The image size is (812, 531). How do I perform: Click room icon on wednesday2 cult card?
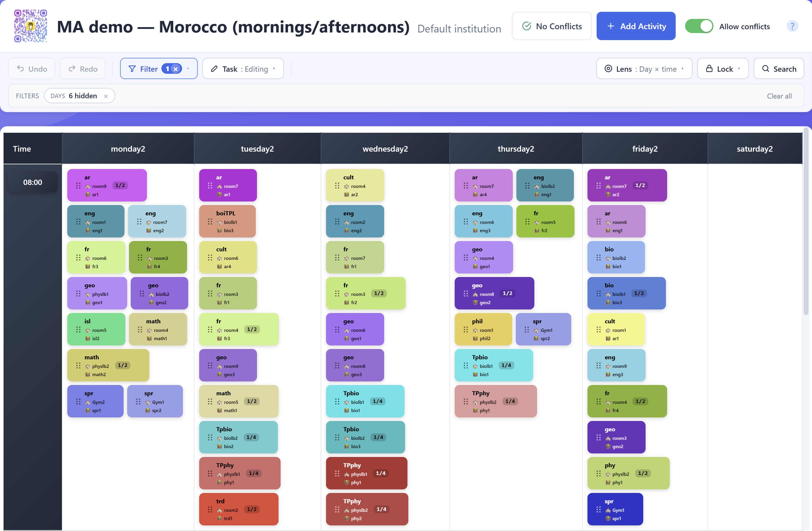pos(347,186)
